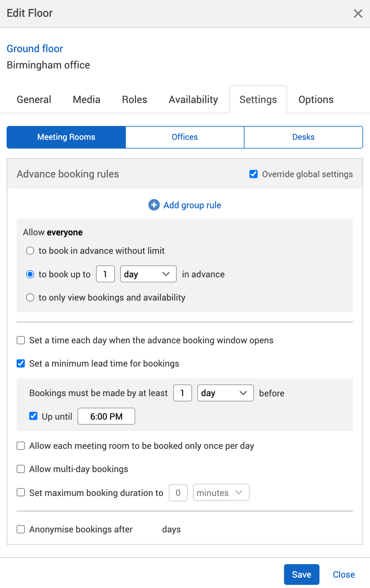370x588 pixels.
Task: Enable Allow multi-day bookings
Action: (x=21, y=469)
